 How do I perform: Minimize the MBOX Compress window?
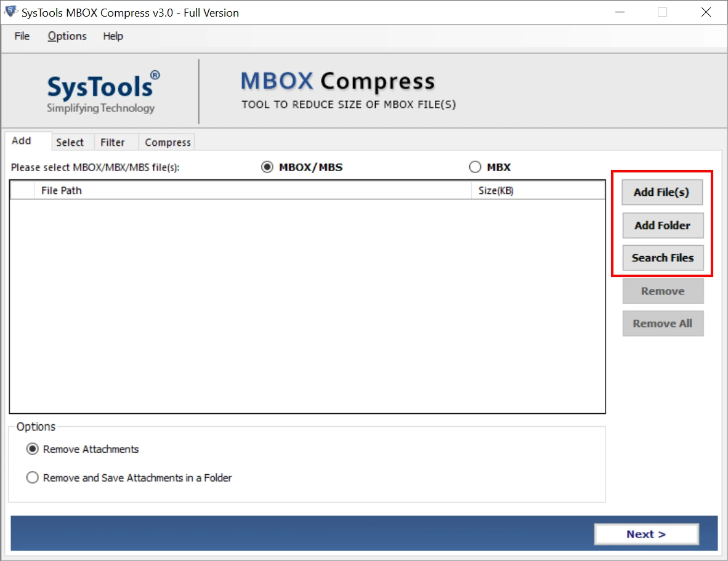pyautogui.click(x=620, y=12)
